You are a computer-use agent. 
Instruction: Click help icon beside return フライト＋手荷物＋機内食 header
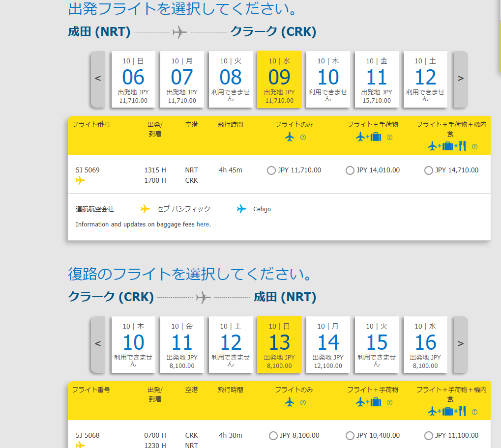coord(474,412)
